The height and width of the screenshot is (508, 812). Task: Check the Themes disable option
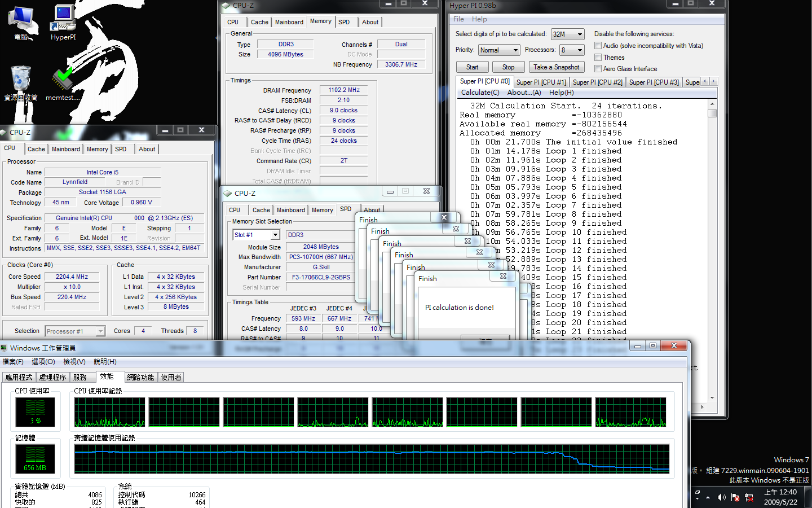(x=598, y=57)
